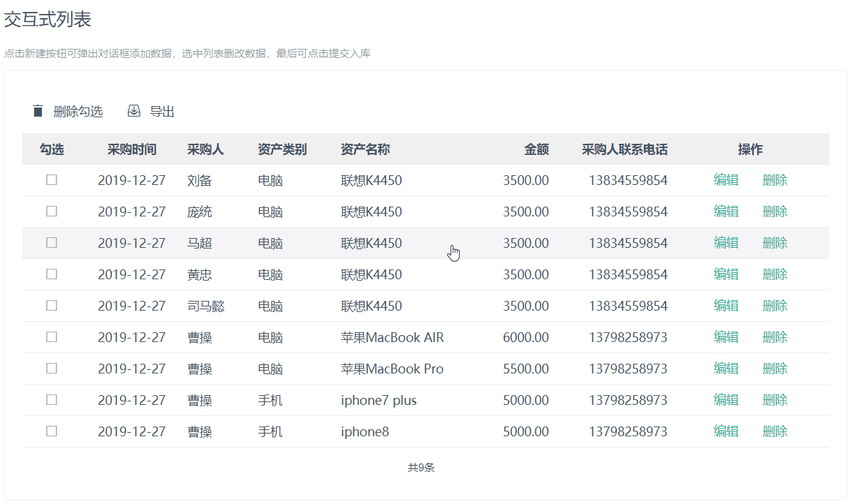Delete the iphone7 plus record
The image size is (848, 504).
point(775,400)
